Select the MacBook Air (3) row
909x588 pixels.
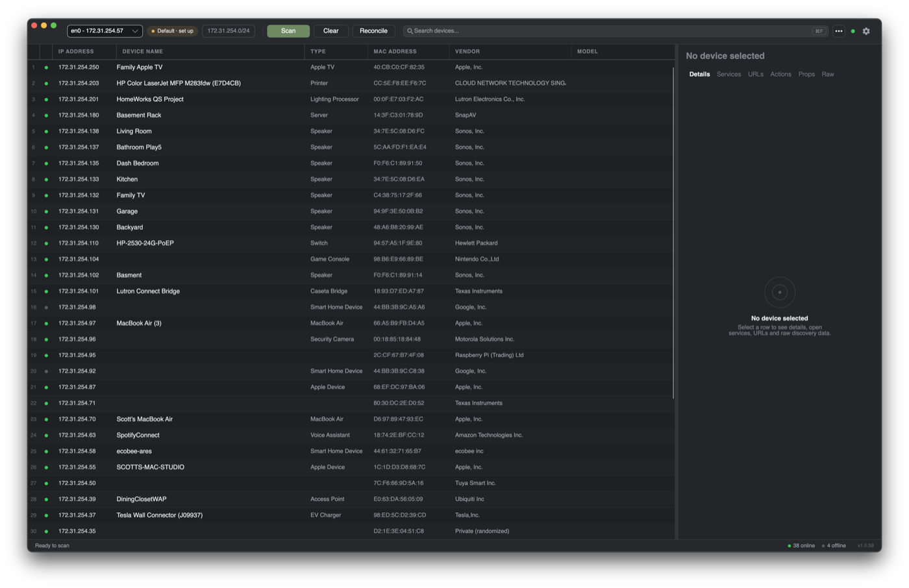[x=351, y=323]
